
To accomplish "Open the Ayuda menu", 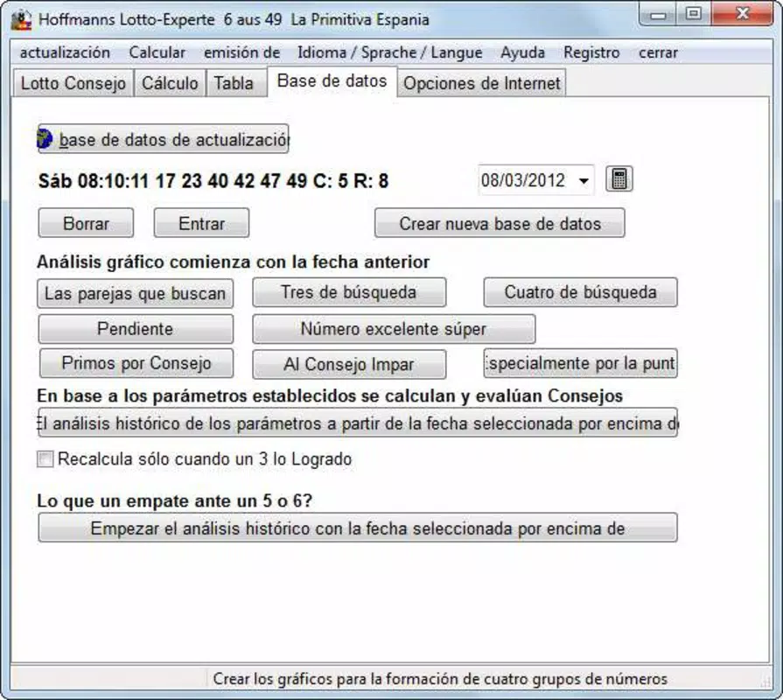I will [x=522, y=52].
